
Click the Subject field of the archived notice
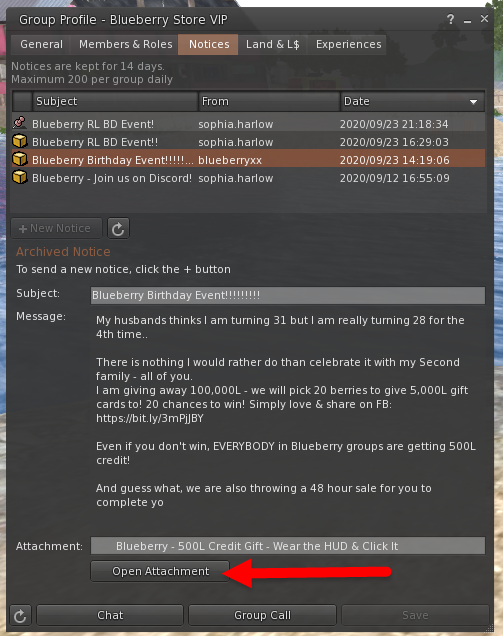click(288, 295)
